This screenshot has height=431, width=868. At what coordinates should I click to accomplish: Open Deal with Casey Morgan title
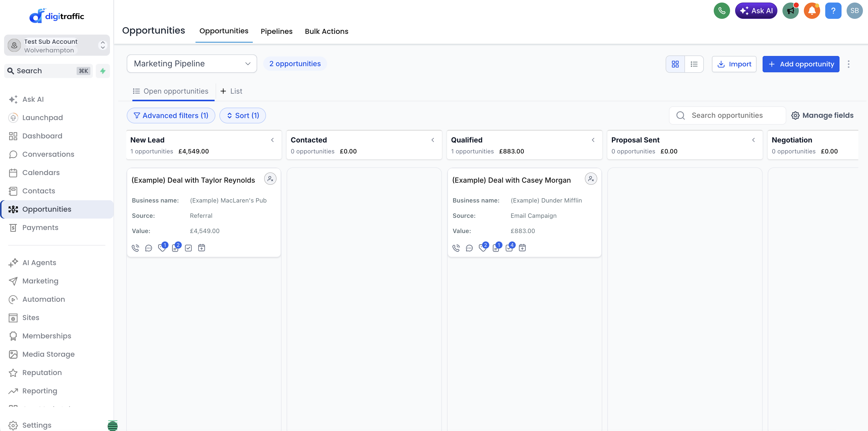(511, 180)
